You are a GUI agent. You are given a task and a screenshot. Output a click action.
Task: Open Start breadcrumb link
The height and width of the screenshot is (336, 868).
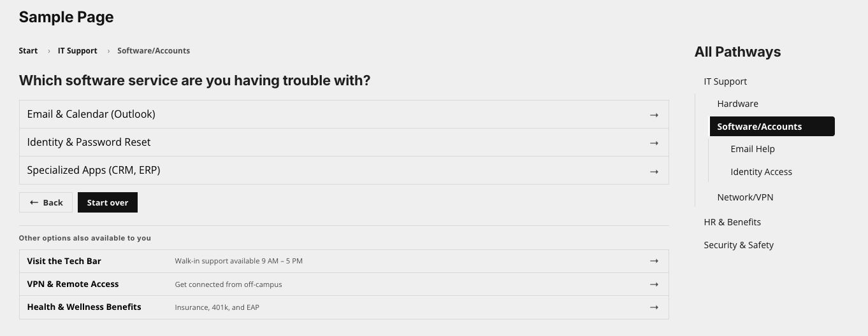[28, 51]
